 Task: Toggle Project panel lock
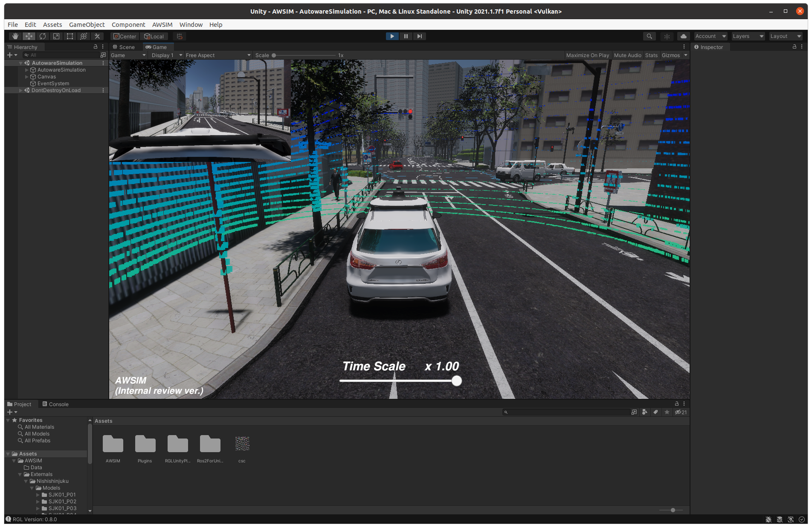click(677, 404)
